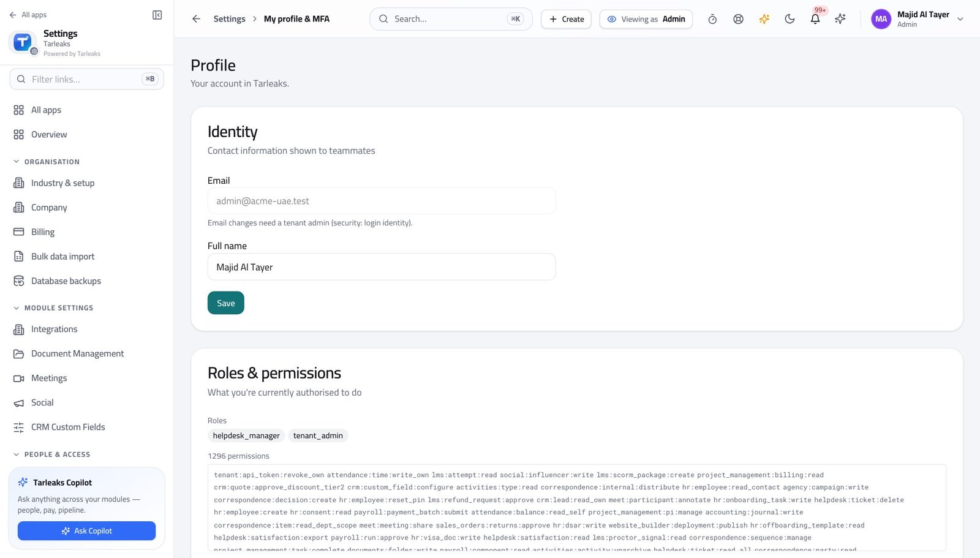The height and width of the screenshot is (558, 980).
Task: Click the Ask Copilot button
Action: click(x=86, y=531)
